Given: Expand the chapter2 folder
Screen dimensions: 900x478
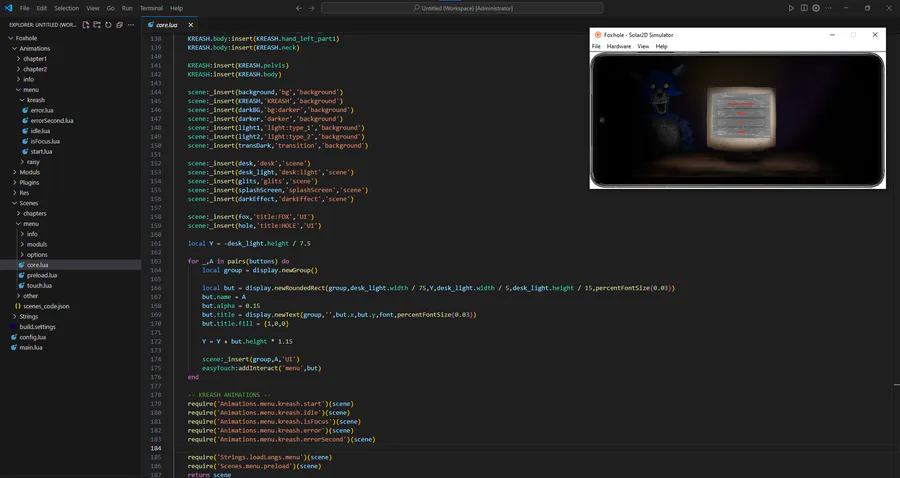Looking at the screenshot, I should 34,69.
